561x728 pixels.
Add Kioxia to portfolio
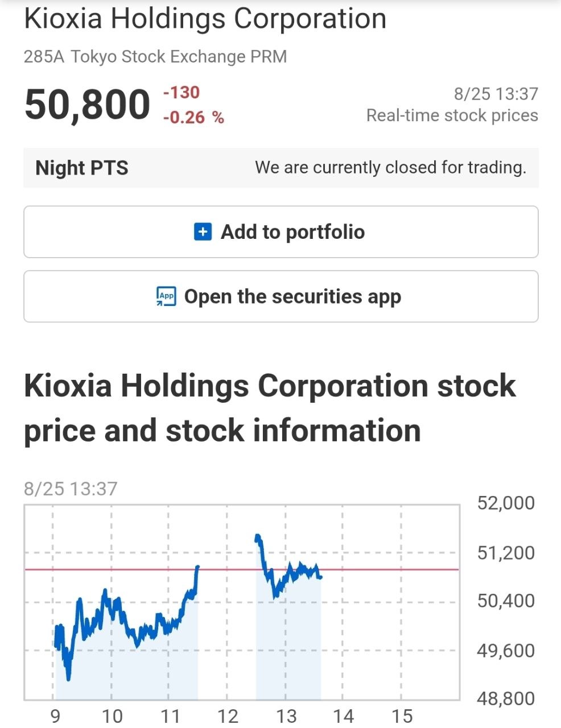(x=281, y=232)
